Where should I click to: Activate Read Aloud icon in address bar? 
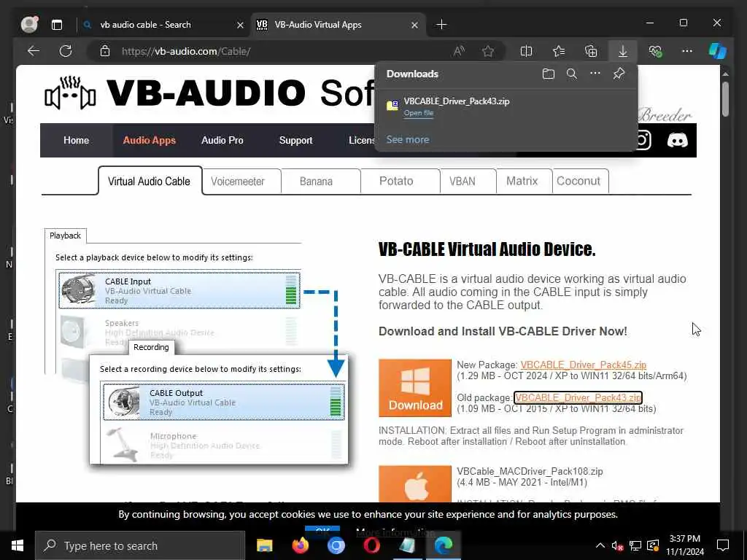[x=460, y=51]
